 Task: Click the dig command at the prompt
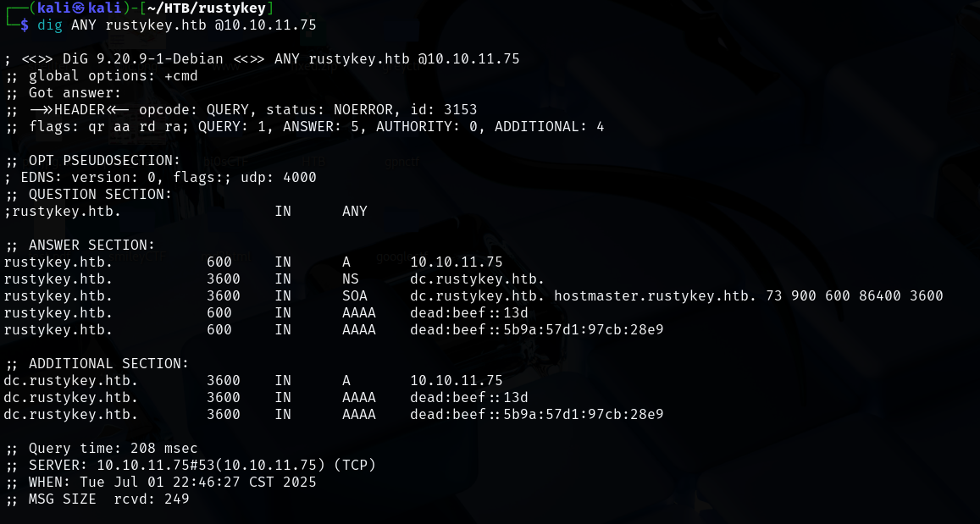[x=50, y=25]
